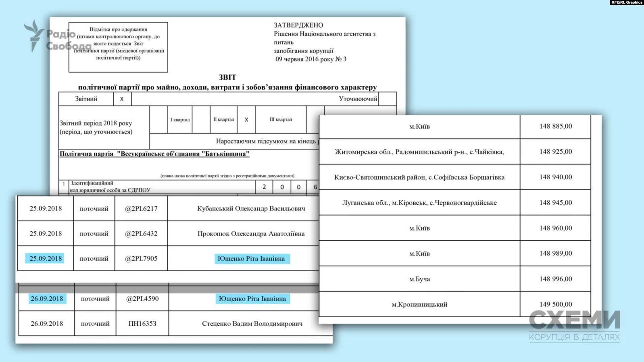Click the ЗВІТ document heading
The image size is (644, 362).
[x=227, y=77]
